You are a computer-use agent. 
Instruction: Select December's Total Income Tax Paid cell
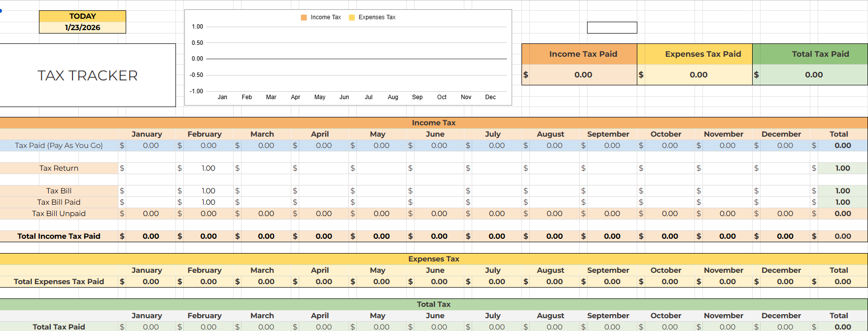785,236
